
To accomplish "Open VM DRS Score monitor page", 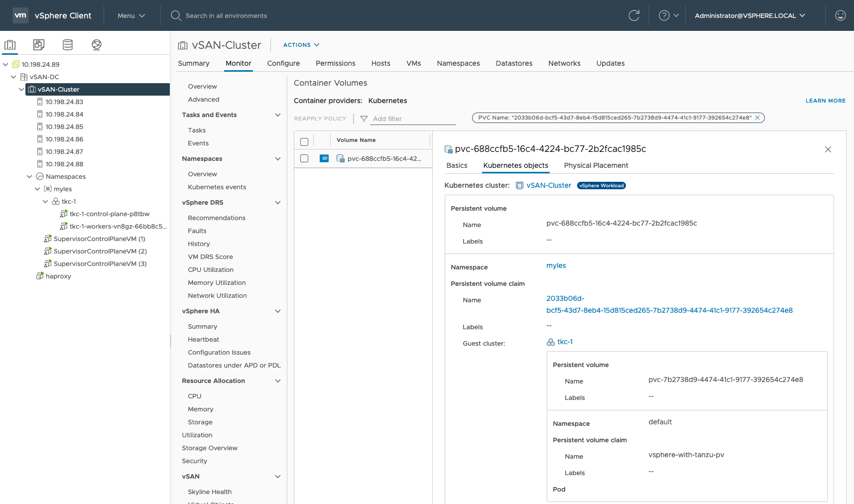I will (210, 257).
